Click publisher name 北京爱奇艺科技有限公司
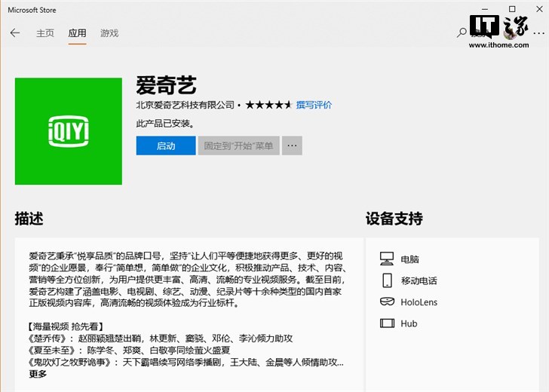This screenshot has height=392, width=549. point(186,105)
